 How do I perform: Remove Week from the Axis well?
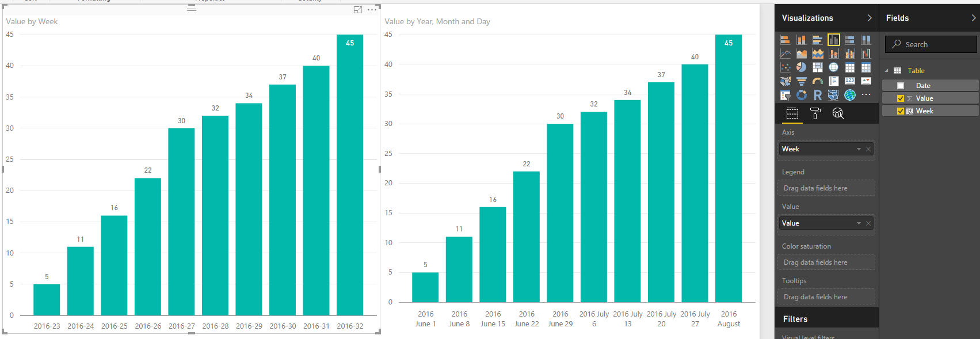click(x=868, y=149)
